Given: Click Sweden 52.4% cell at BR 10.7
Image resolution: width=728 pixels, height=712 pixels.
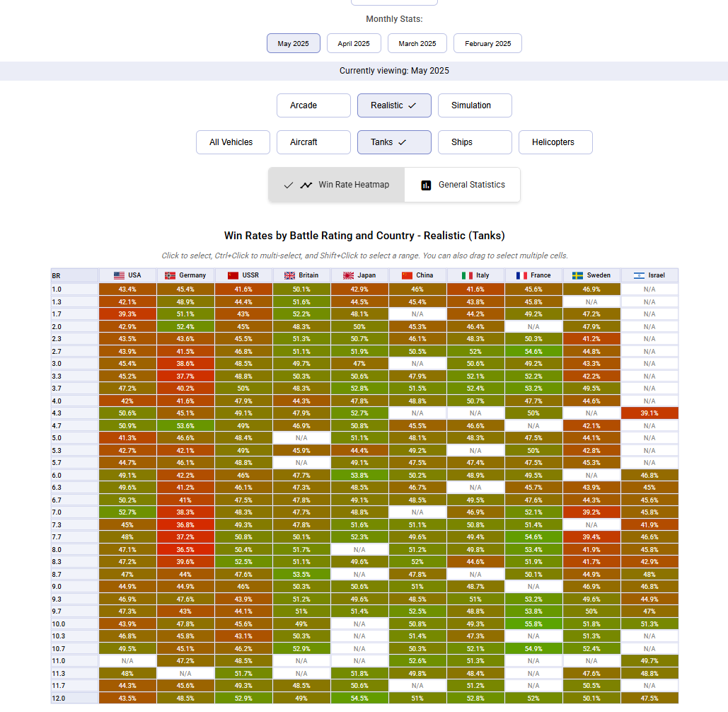Looking at the screenshot, I should (x=591, y=648).
